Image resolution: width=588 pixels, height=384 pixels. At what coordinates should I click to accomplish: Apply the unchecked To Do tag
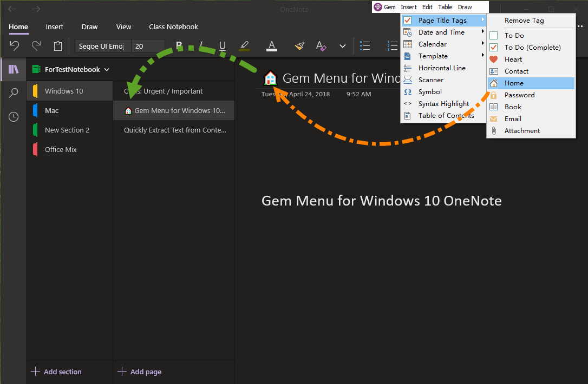[531, 36]
